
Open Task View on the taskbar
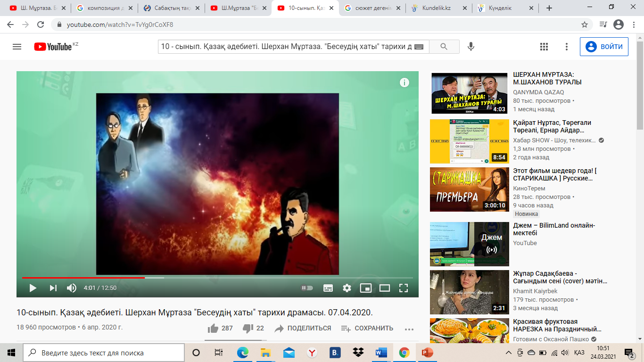coord(219,352)
